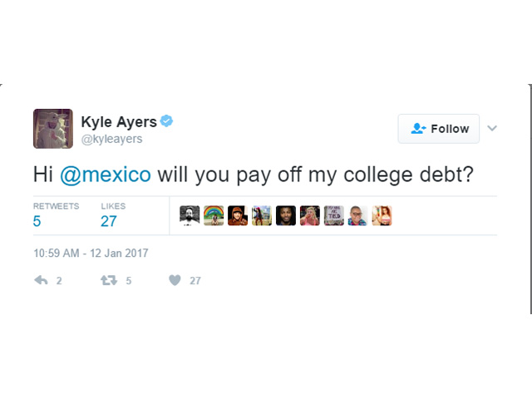532x399 pixels.
Task: Click the blue verified badge
Action: (x=166, y=121)
